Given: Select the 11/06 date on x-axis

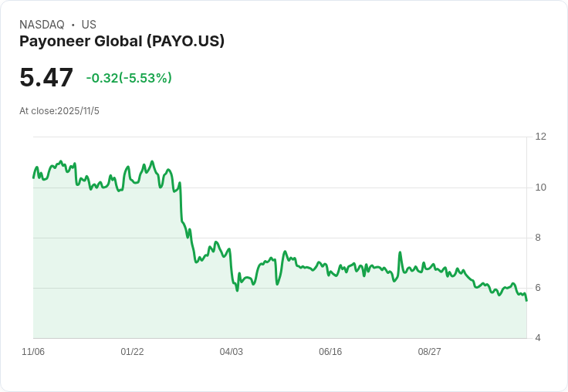Looking at the screenshot, I should 33,352.
